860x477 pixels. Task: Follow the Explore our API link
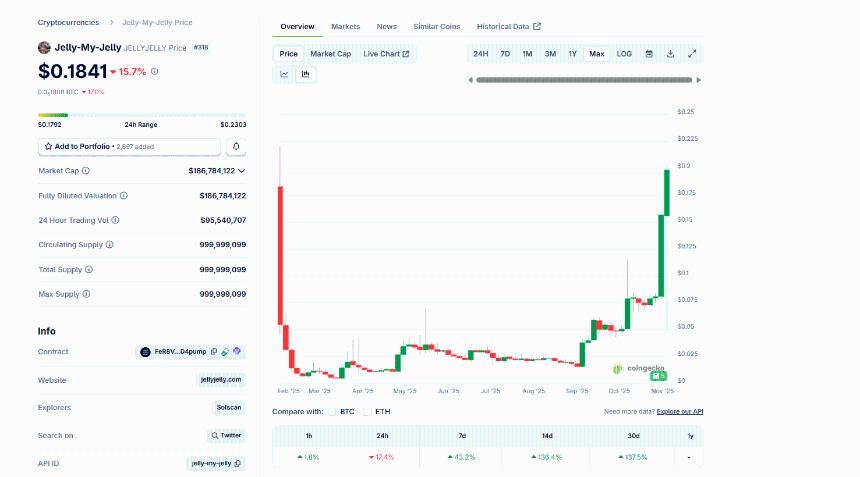point(680,412)
